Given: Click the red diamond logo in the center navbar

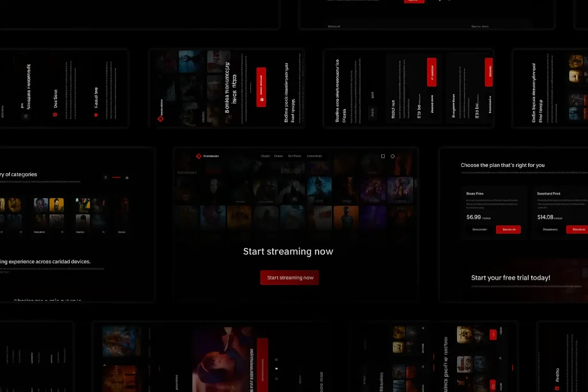Looking at the screenshot, I should (199, 156).
